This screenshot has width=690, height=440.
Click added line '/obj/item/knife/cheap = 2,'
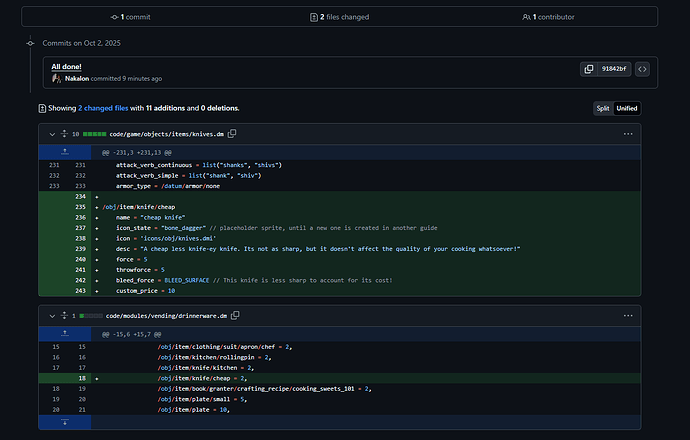click(x=202, y=378)
